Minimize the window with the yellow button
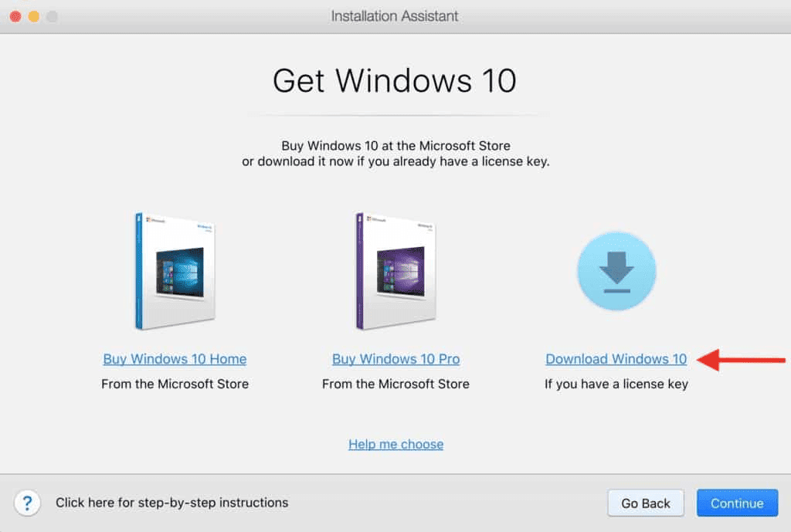791x532 pixels. coord(33,16)
